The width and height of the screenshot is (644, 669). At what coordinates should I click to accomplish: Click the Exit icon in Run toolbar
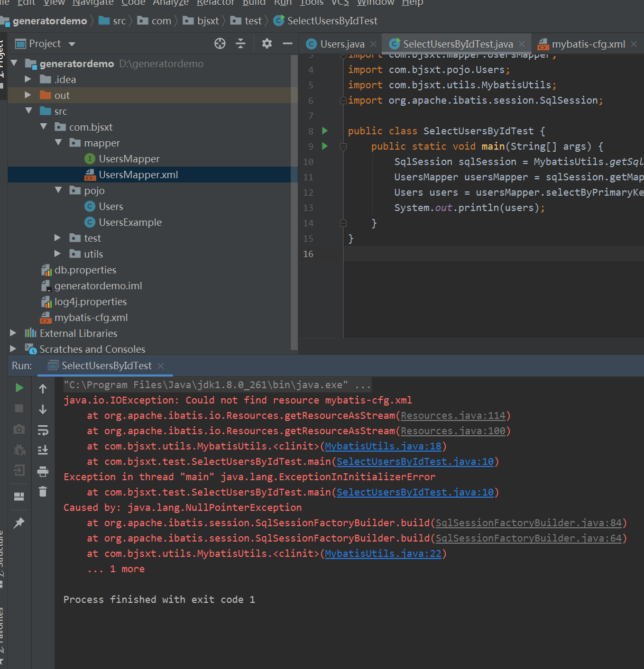point(19,470)
